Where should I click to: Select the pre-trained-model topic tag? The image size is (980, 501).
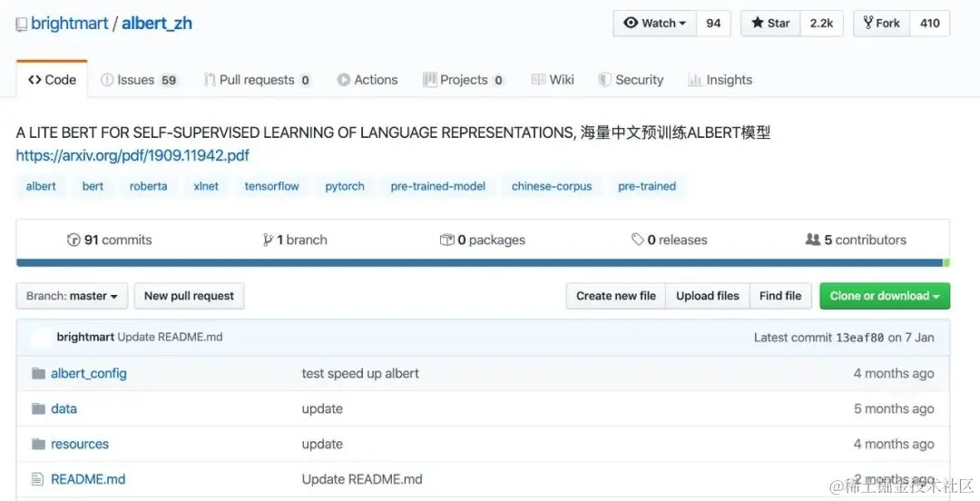[438, 186]
